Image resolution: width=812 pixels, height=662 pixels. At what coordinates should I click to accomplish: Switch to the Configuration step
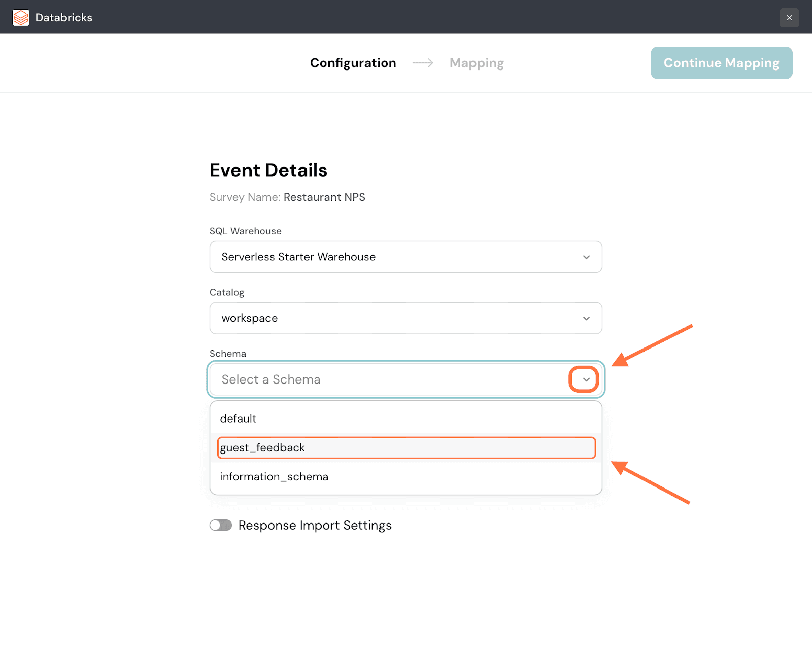[x=353, y=63]
